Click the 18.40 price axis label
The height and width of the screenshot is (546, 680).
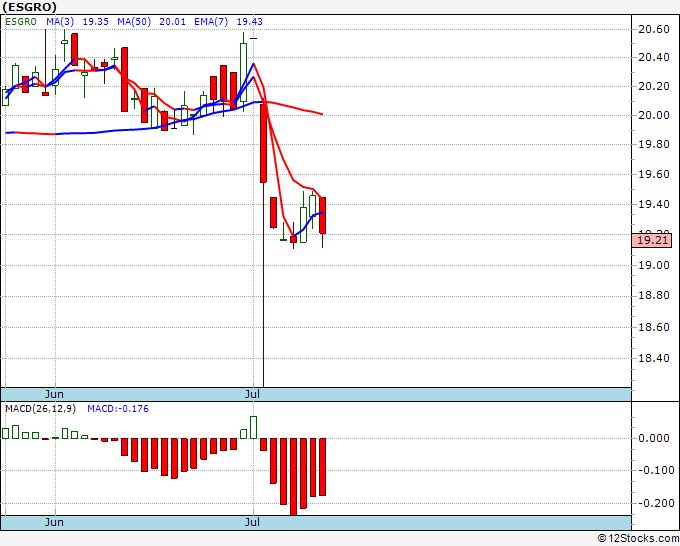pyautogui.click(x=654, y=359)
